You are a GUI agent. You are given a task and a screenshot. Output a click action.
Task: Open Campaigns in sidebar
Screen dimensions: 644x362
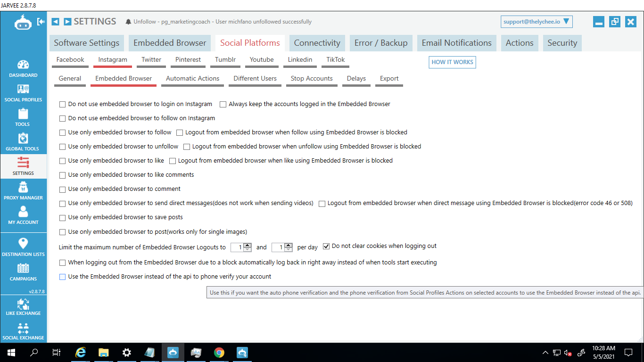pyautogui.click(x=23, y=272)
